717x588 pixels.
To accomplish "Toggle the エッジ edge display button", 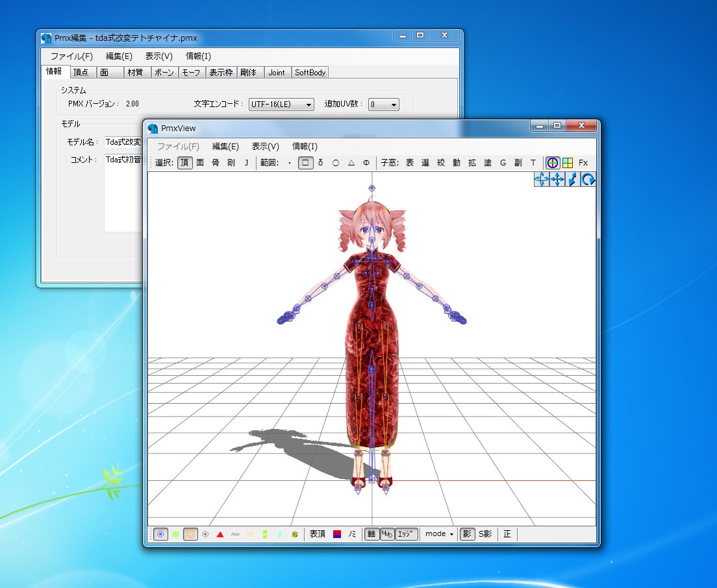I will point(406,533).
